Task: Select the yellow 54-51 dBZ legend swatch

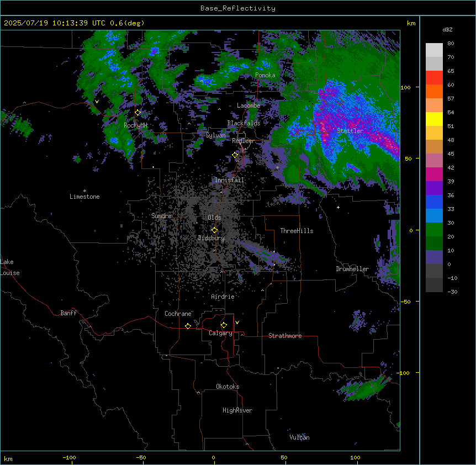Action: pyautogui.click(x=434, y=119)
